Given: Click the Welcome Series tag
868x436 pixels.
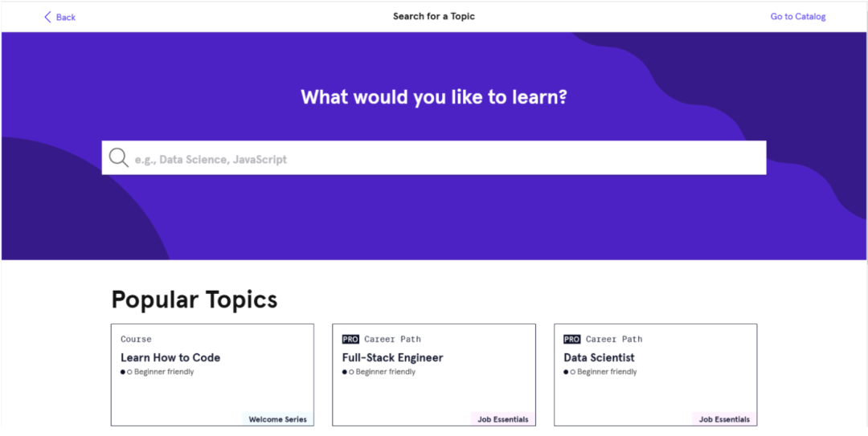Looking at the screenshot, I should [277, 419].
